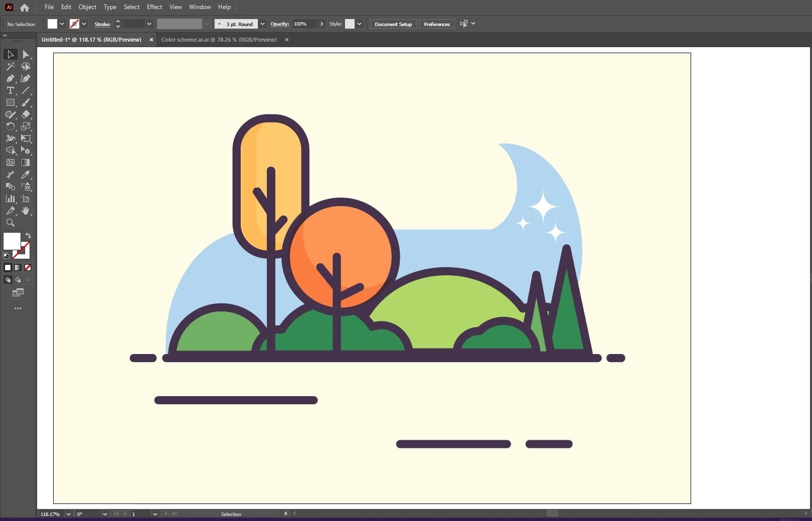
Task: Open the Effect menu
Action: [x=154, y=7]
